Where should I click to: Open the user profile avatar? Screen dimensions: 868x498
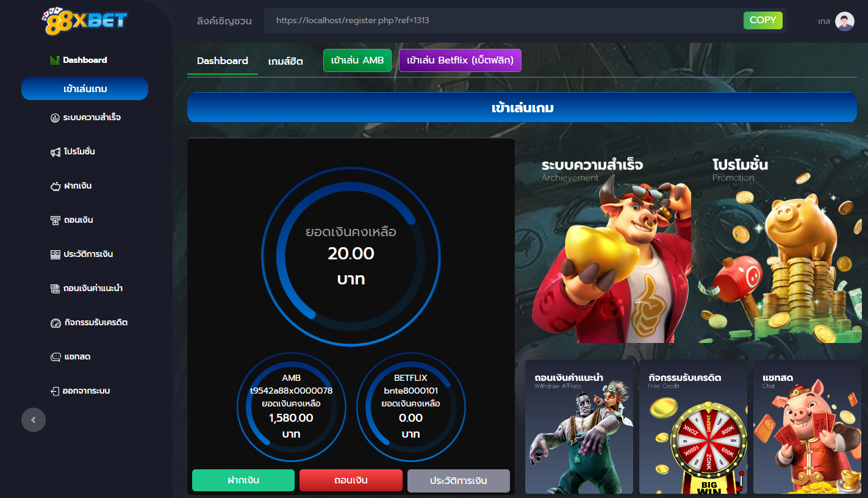844,21
